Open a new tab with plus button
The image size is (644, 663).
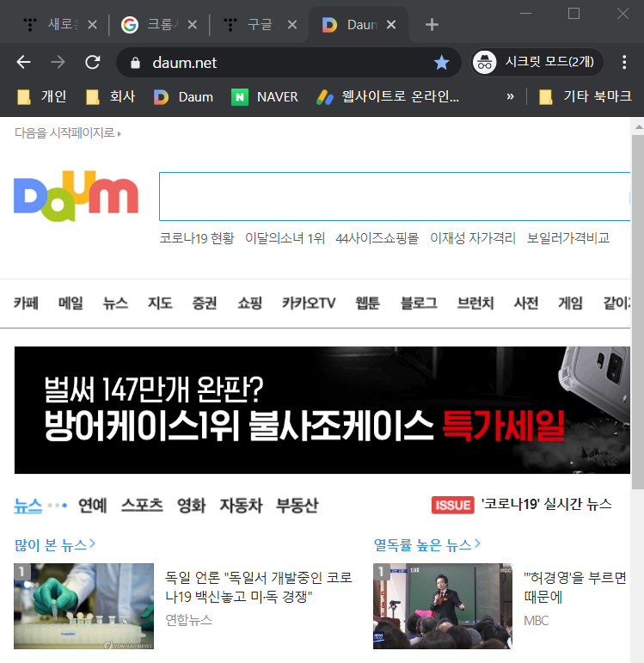(432, 25)
